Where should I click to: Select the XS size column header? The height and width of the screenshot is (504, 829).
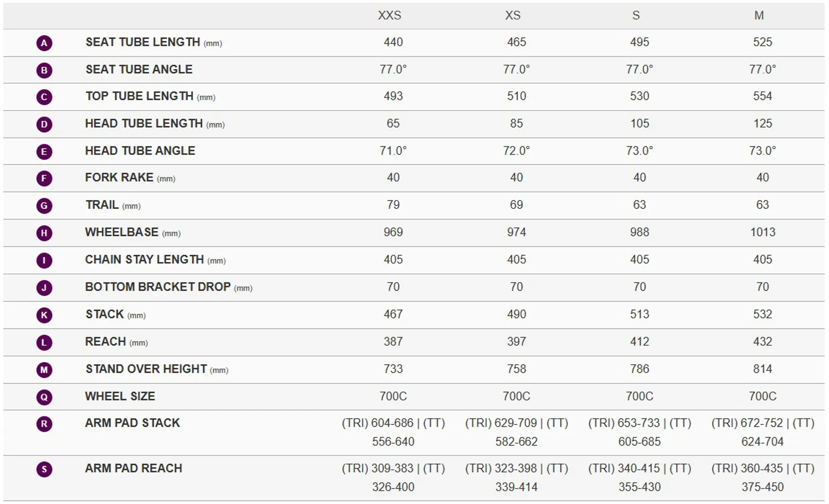(x=513, y=16)
